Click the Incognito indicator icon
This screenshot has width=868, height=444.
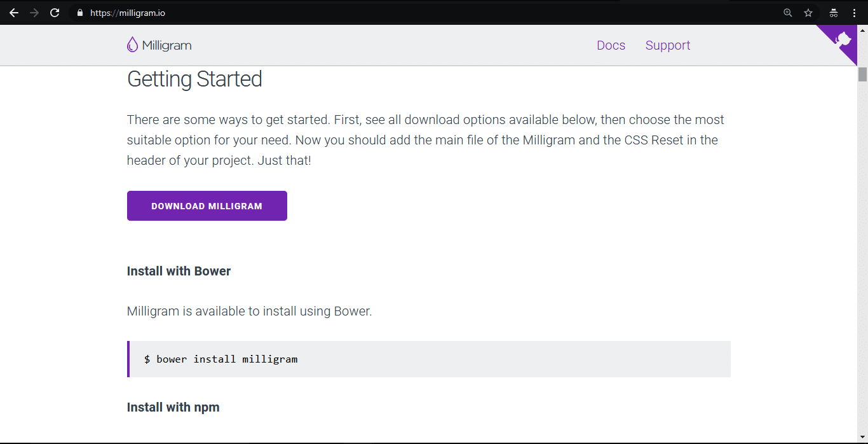point(834,13)
